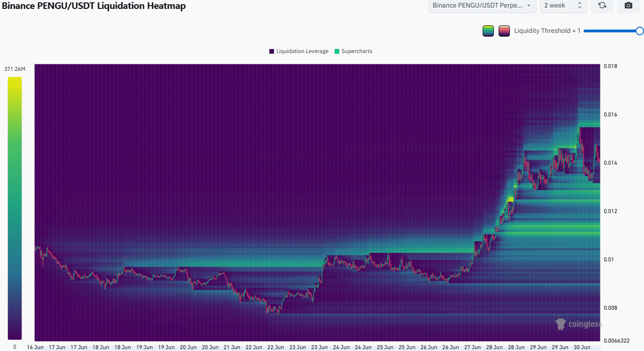Click the vertical liquidity color scale bar
This screenshot has width=644, height=351.
[14, 206]
